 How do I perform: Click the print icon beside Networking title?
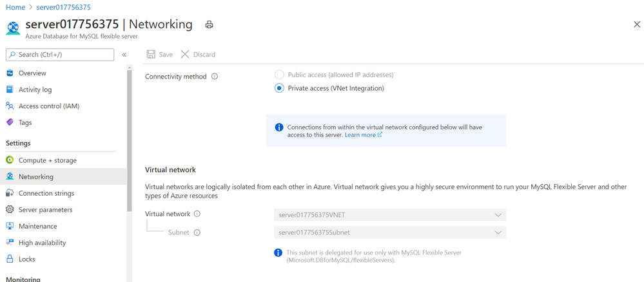click(209, 24)
